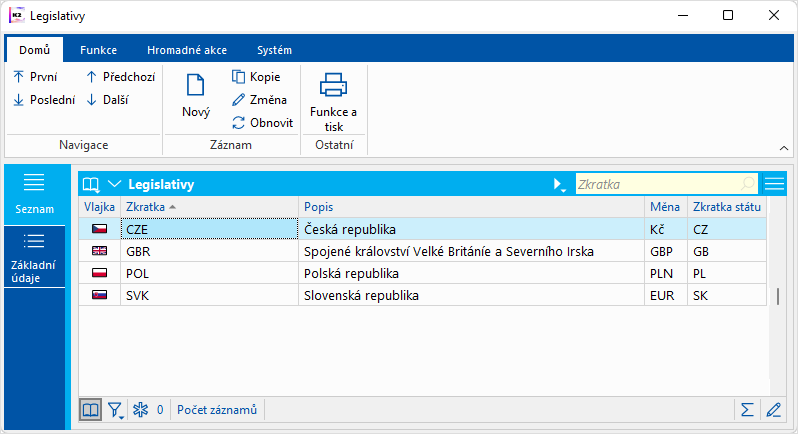Screen dimensions: 798x434
Task: Switch to the Funkce ribbon tab
Action: pyautogui.click(x=99, y=49)
